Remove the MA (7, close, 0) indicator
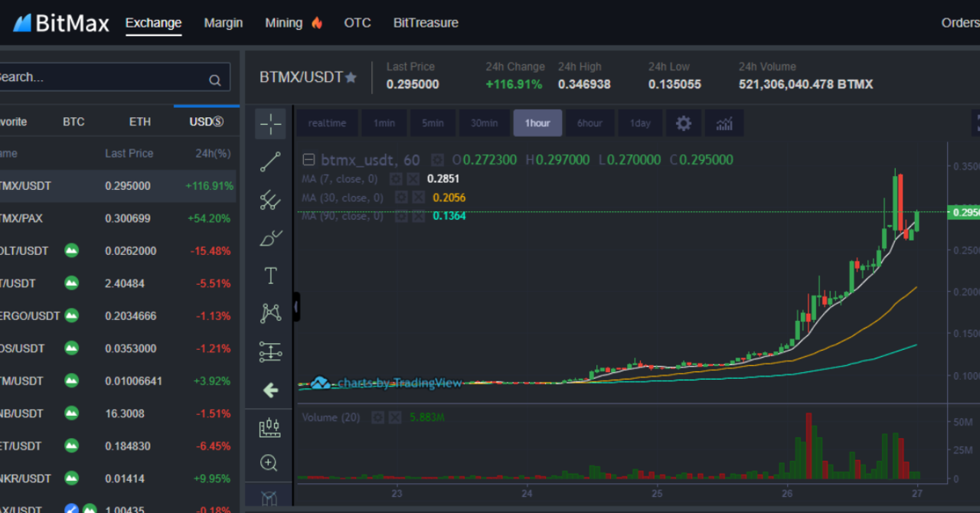The image size is (980, 513). click(412, 178)
